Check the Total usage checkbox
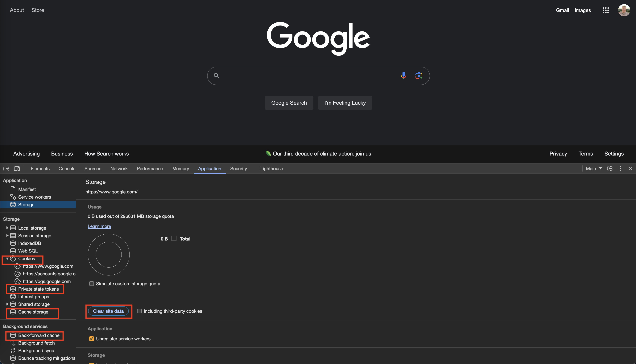The image size is (636, 364). tap(174, 238)
